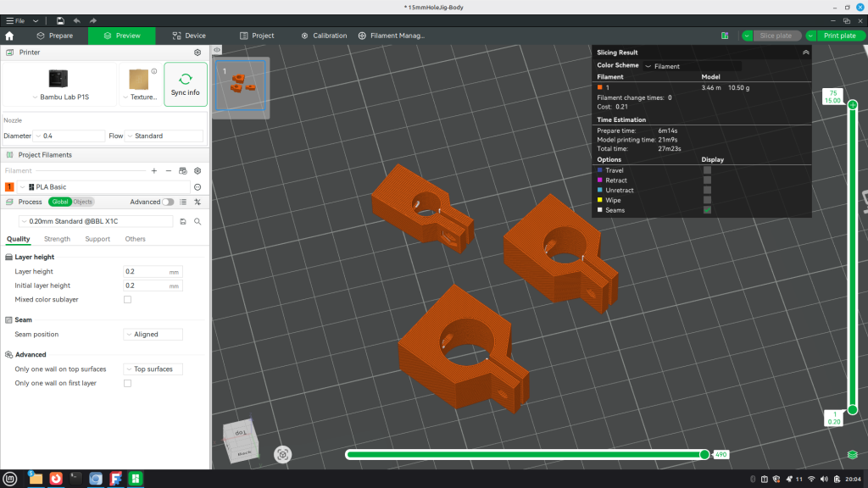
Task: Toggle the Retract display checkbox
Action: click(707, 180)
